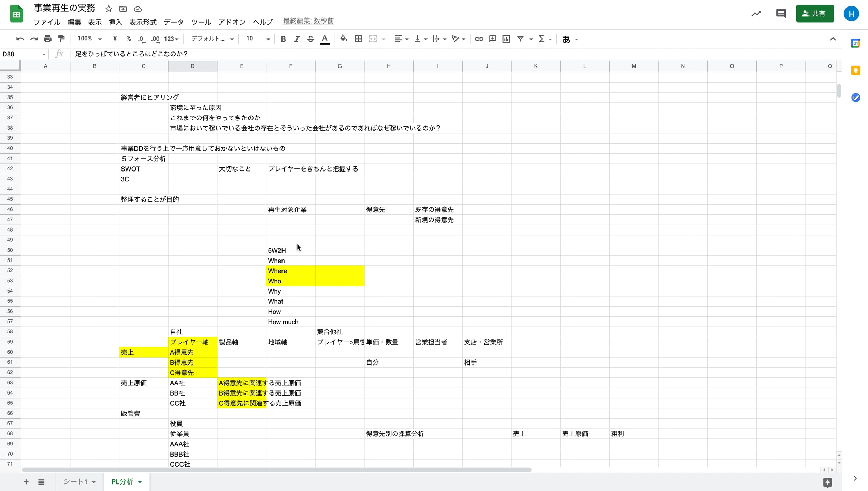The width and height of the screenshot is (868, 491).
Task: Insert a link with the chain icon
Action: pos(479,39)
